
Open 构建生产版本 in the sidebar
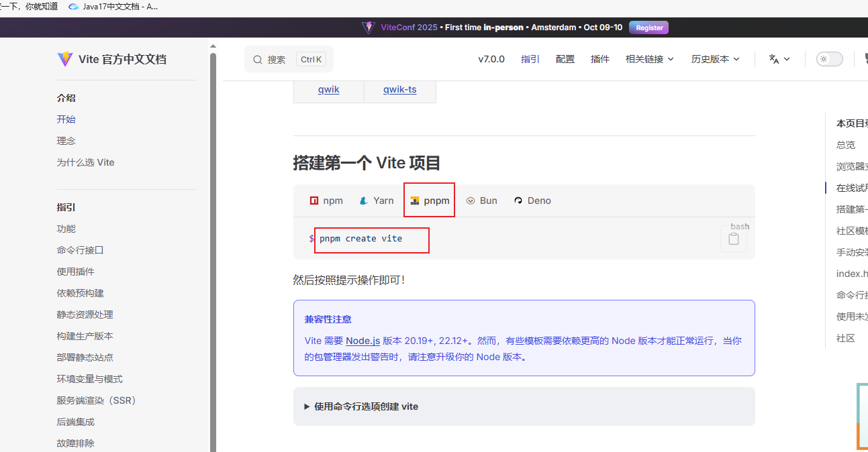[85, 336]
